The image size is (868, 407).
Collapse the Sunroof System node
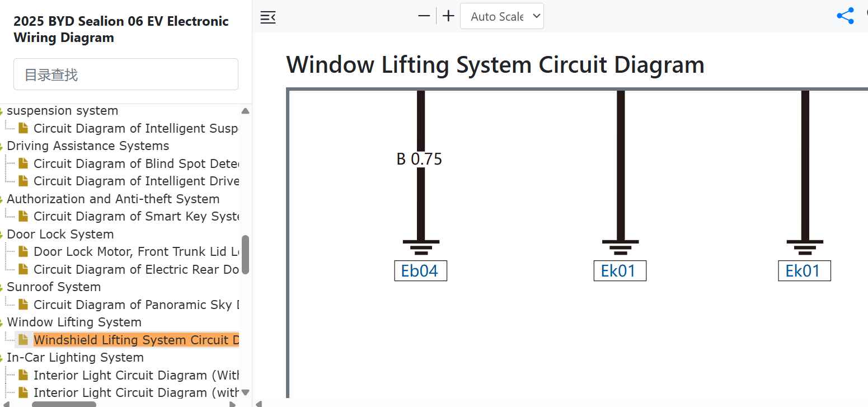pyautogui.click(x=2, y=287)
